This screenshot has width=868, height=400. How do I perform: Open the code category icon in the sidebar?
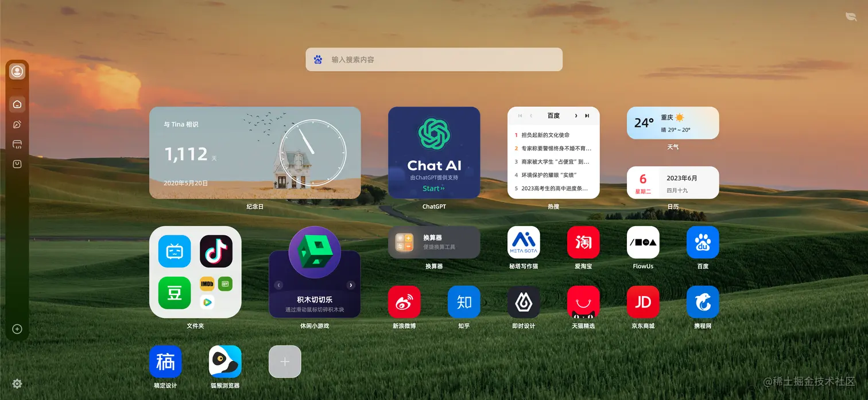[17, 144]
